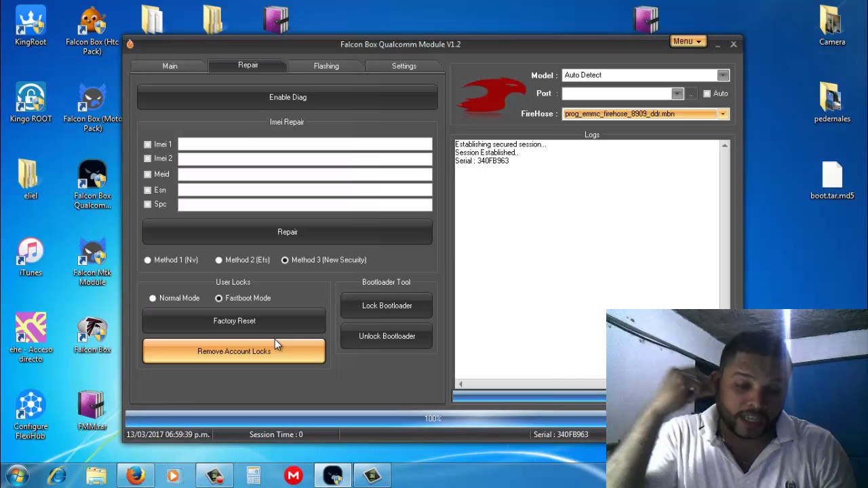This screenshot has height=488, width=868.
Task: Click the Factory Reset button
Action: pos(234,321)
